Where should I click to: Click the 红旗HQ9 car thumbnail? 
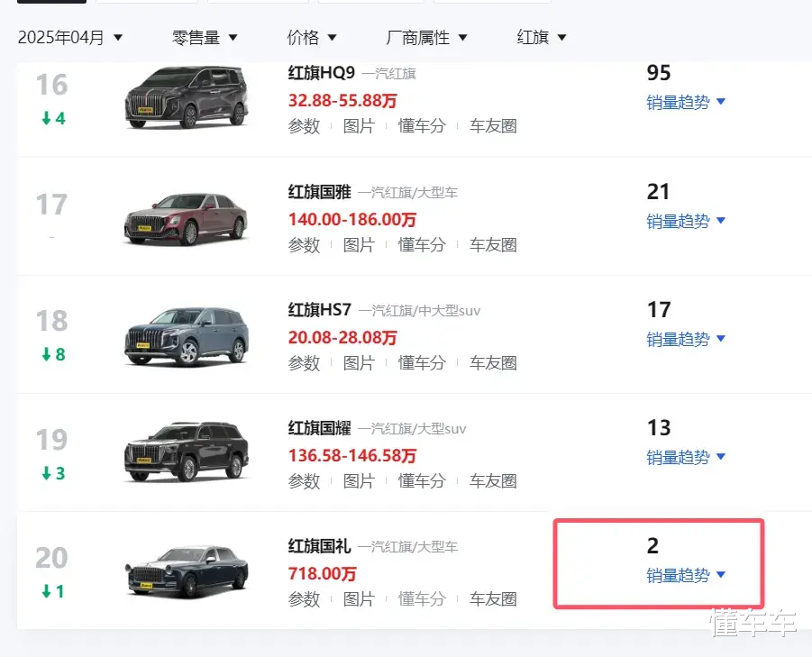pos(186,98)
